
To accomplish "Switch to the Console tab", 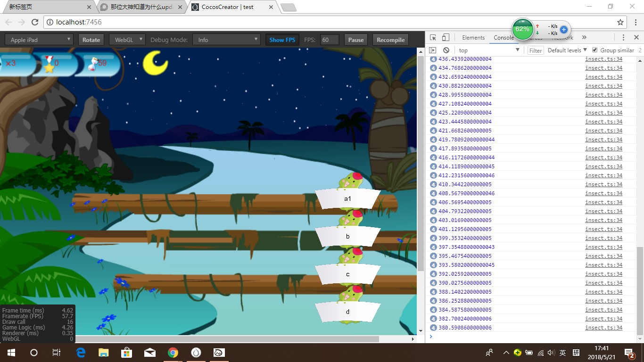I will click(x=504, y=38).
